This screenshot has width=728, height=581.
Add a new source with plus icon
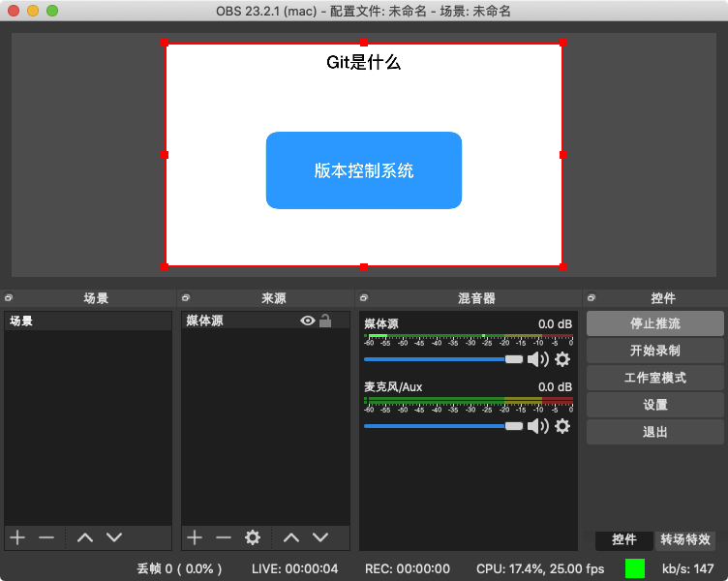pos(195,537)
